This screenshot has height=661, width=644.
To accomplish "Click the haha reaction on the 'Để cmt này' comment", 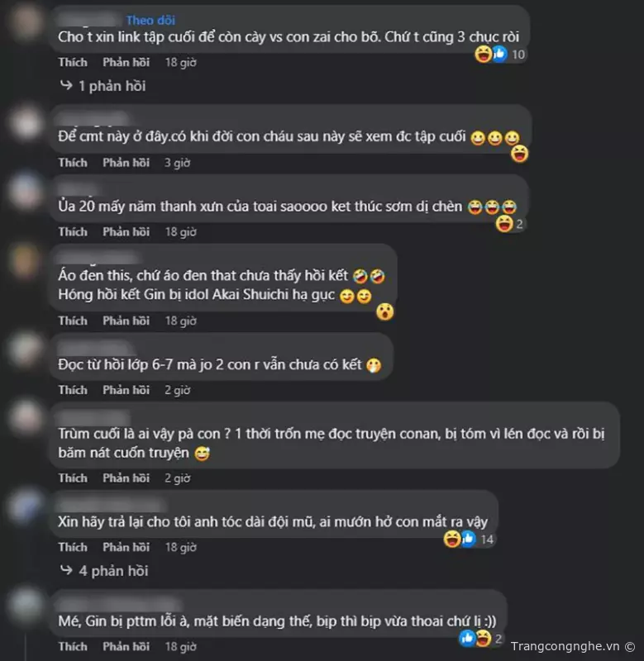I will point(519,154).
